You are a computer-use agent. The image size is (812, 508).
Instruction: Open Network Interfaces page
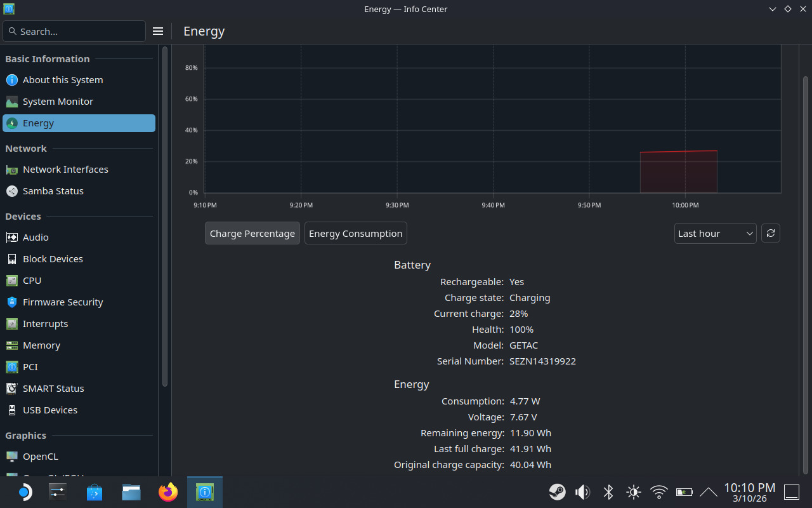pyautogui.click(x=79, y=170)
